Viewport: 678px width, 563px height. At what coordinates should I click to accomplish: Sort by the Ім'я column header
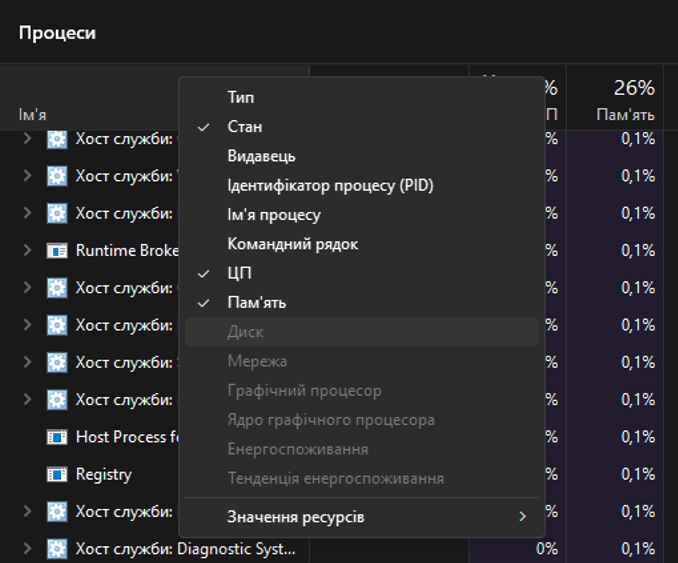pos(33,114)
